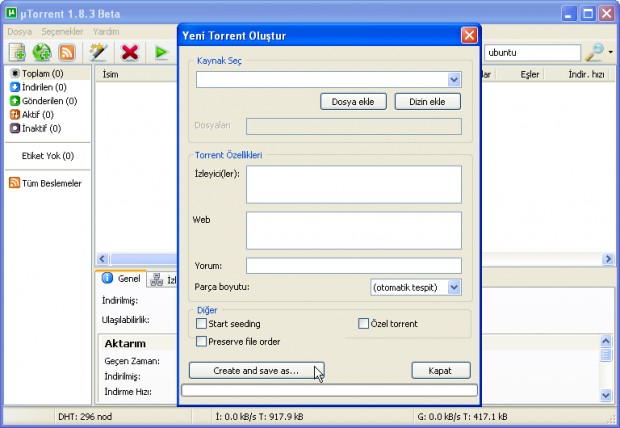Click the Geçen Zaman: label
Image resolution: width=620 pixels, height=428 pixels.
(x=132, y=361)
